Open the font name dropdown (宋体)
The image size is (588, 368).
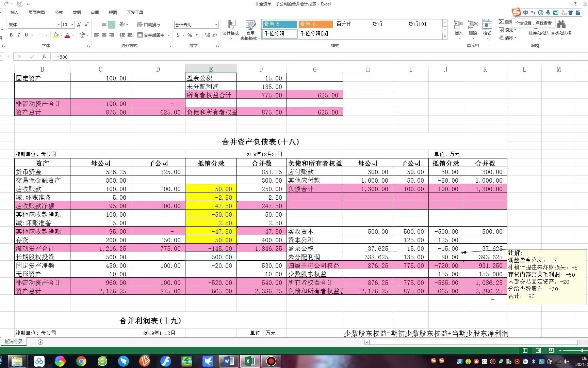(58, 25)
